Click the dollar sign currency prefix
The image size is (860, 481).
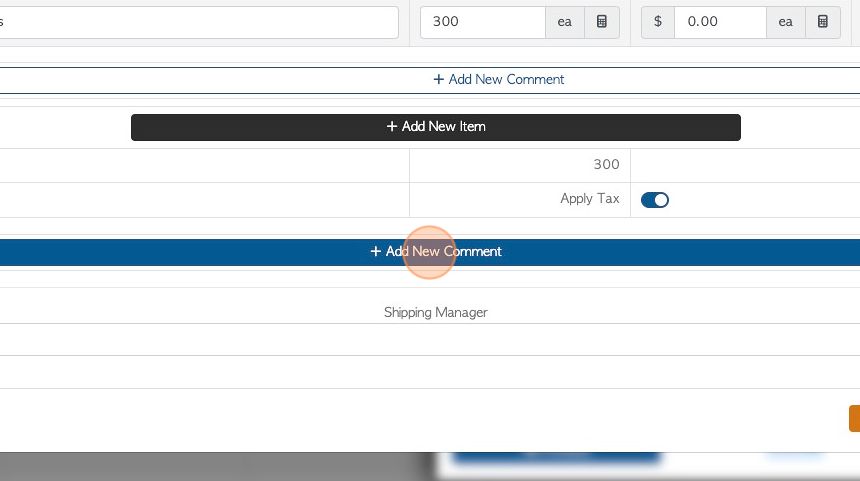tap(658, 22)
